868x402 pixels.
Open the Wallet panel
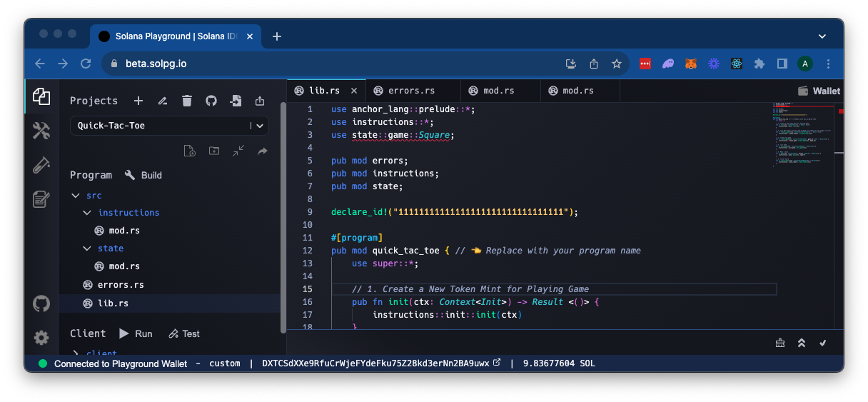(x=819, y=91)
